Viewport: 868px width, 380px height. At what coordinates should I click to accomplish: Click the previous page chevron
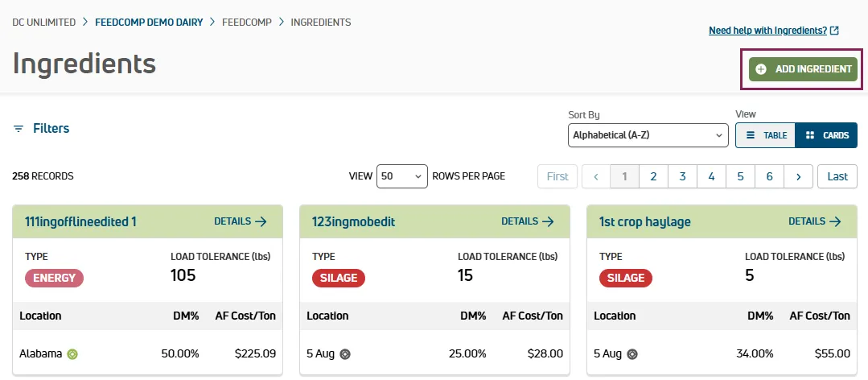coord(596,176)
